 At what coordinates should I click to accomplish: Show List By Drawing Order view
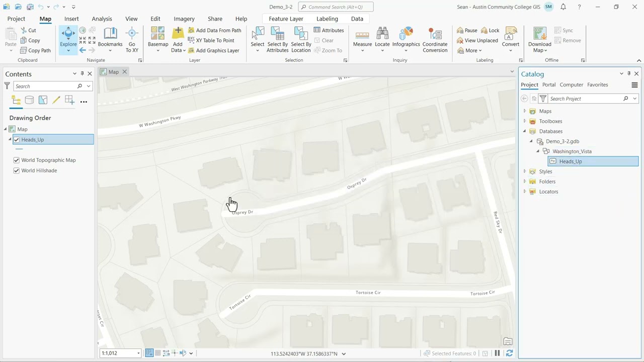pos(16,101)
